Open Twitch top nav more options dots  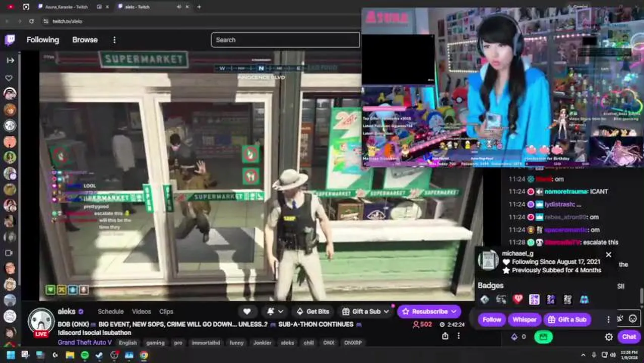[114, 40]
